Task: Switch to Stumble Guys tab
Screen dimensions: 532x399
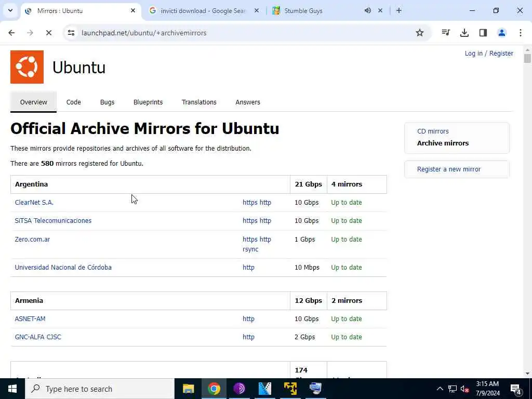Action: (303, 11)
